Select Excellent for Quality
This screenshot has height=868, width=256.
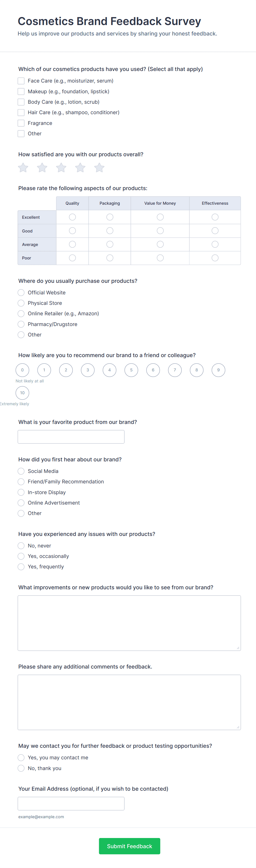pyautogui.click(x=72, y=217)
